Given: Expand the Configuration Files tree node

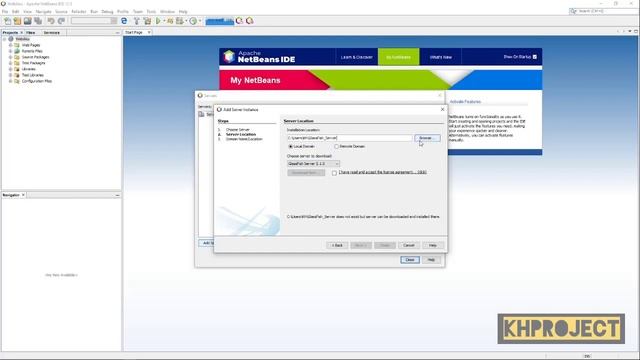Looking at the screenshot, I should 11,81.
